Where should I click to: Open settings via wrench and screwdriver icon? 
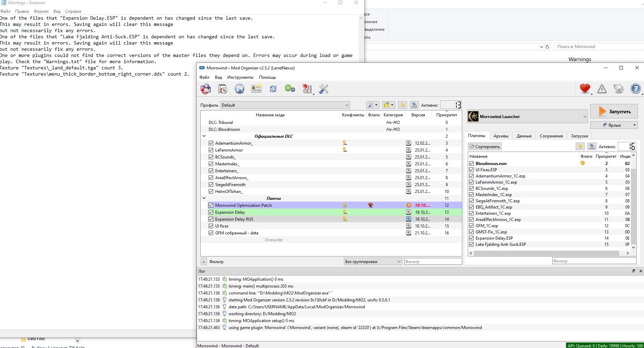click(x=324, y=89)
